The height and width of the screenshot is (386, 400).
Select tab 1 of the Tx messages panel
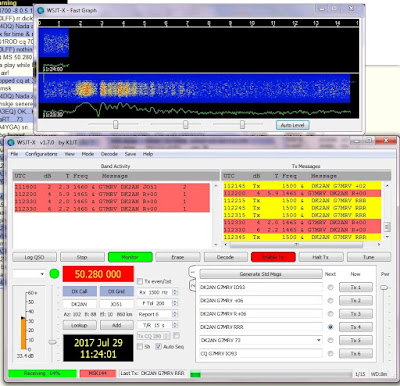193,272
